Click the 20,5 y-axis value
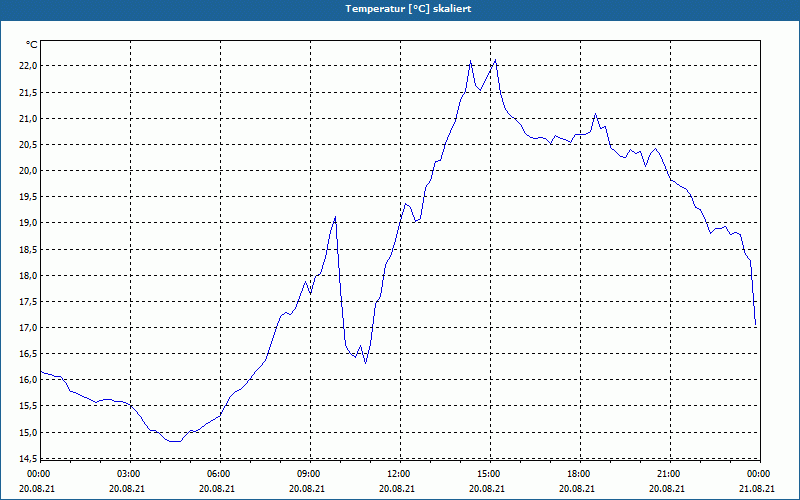The width and height of the screenshot is (800, 500). (x=27, y=144)
